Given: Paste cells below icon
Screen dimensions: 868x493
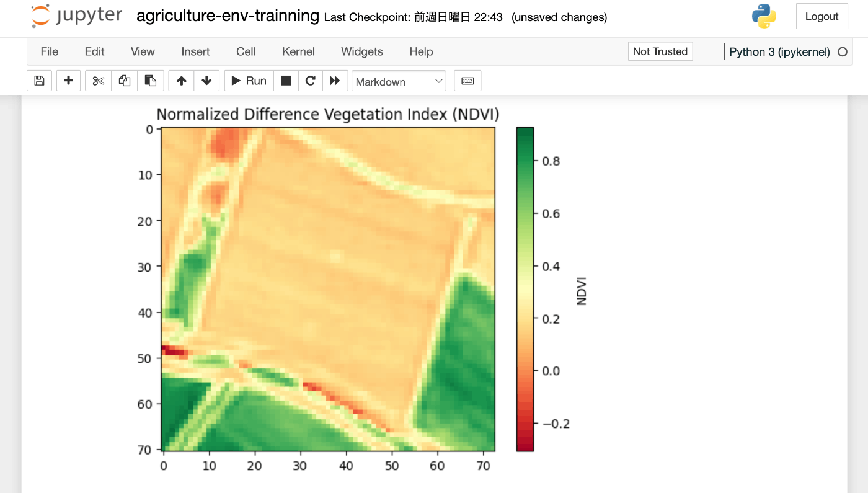Looking at the screenshot, I should (151, 81).
